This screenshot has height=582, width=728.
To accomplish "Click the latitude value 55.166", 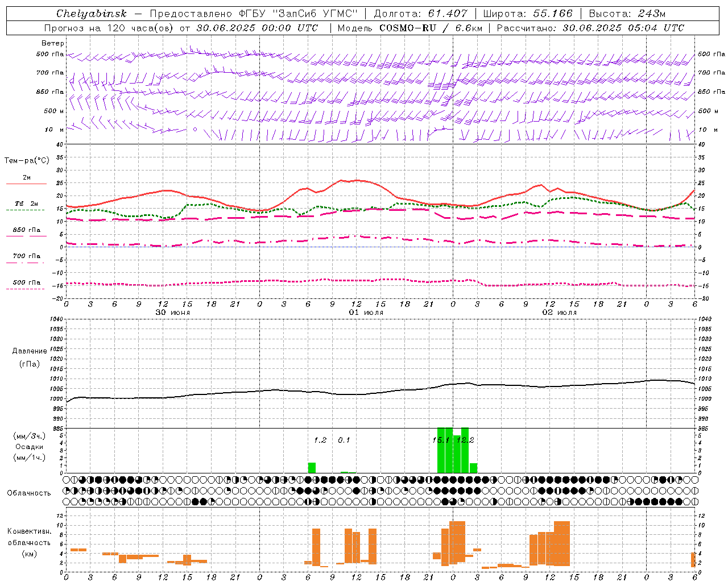I will pyautogui.click(x=552, y=14).
